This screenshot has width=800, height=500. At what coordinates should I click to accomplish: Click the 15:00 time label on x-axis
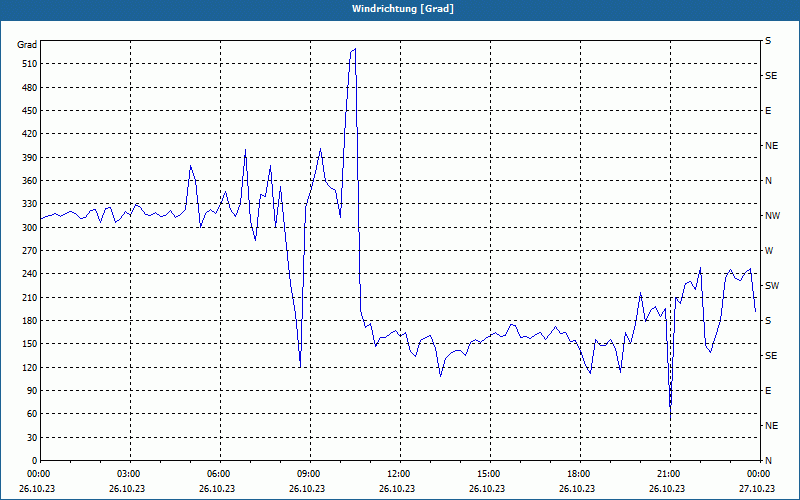[487, 474]
